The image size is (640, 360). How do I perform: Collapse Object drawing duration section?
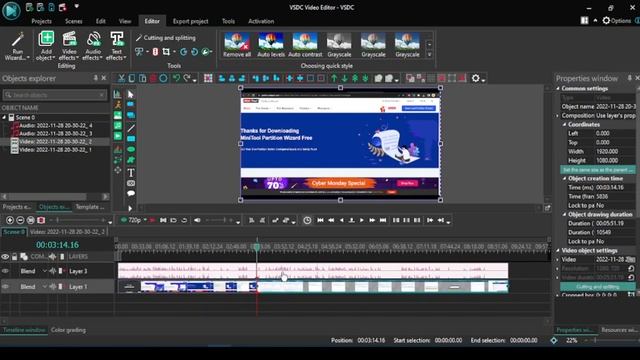[x=564, y=214]
